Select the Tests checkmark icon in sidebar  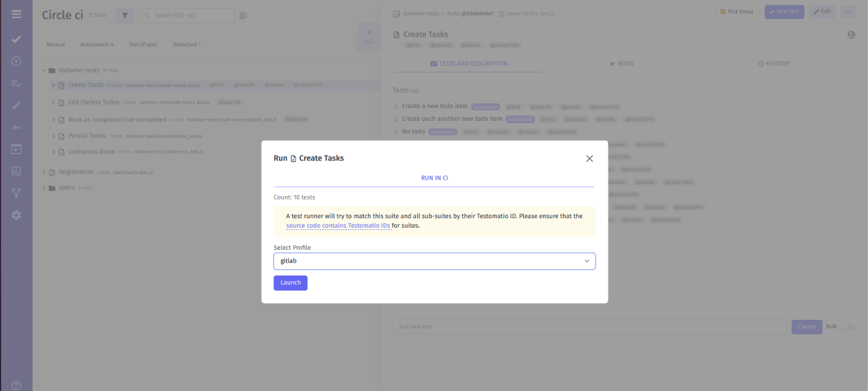point(16,39)
